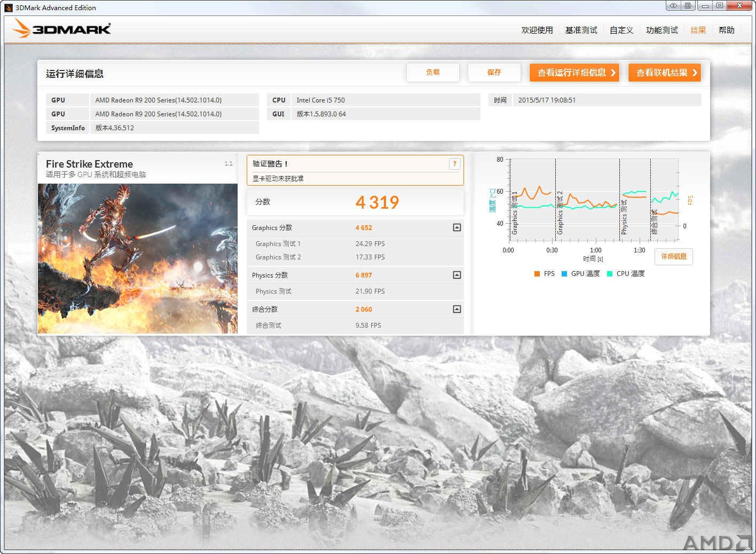Click 查看运行详细信息 button

coord(574,73)
